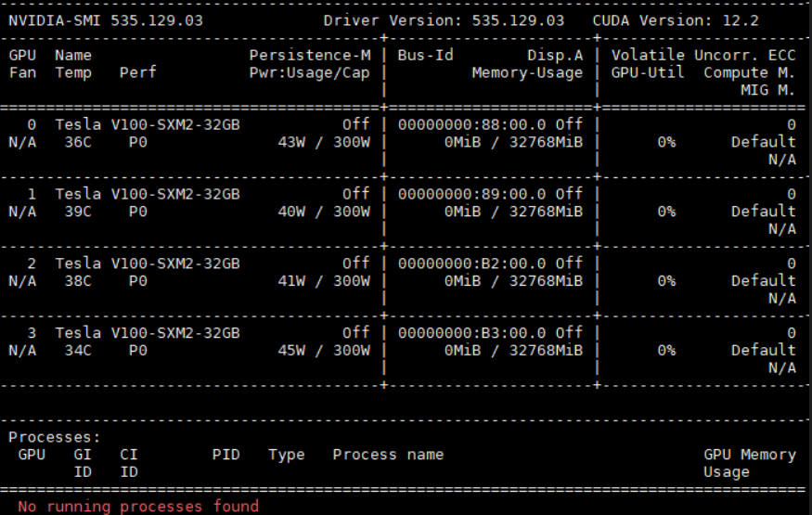Click the GI ID column header

tap(83, 463)
